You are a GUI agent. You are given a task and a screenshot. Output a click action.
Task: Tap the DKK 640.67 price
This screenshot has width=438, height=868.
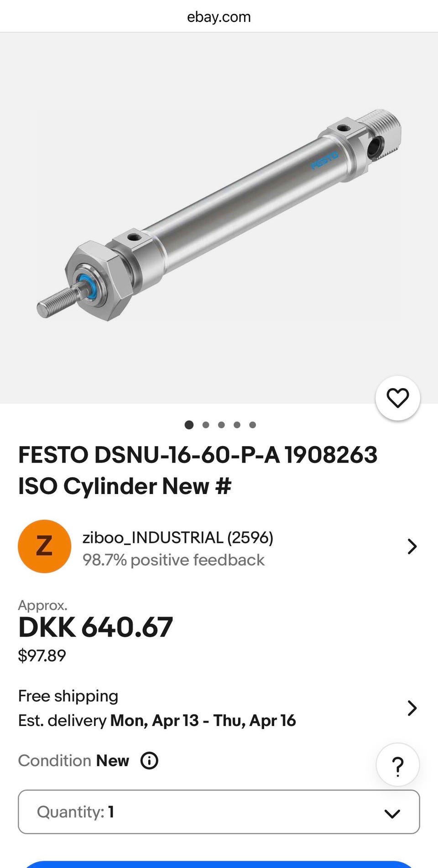(x=95, y=627)
